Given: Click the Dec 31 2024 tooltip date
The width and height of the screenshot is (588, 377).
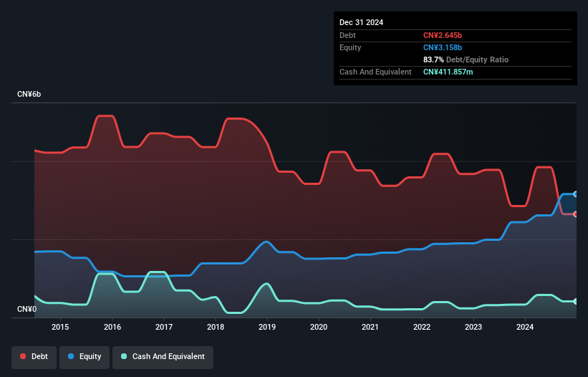Looking at the screenshot, I should point(361,22).
